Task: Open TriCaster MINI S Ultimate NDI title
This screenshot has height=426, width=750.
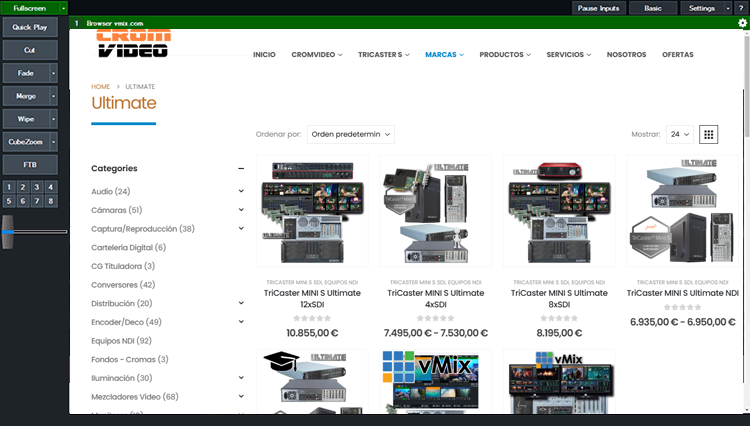Action: click(683, 293)
